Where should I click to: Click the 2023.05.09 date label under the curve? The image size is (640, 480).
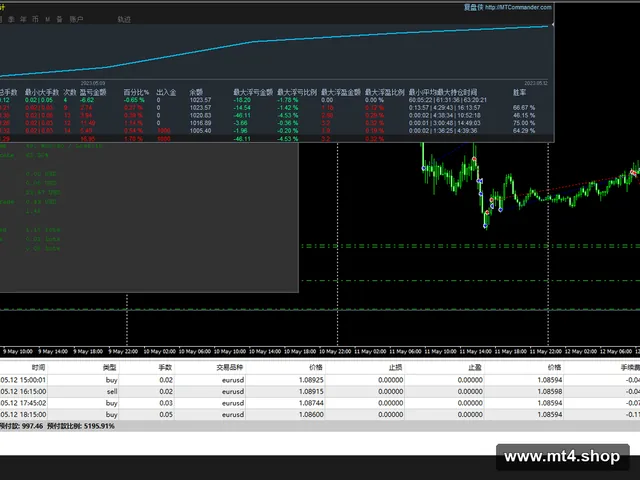pos(93,83)
